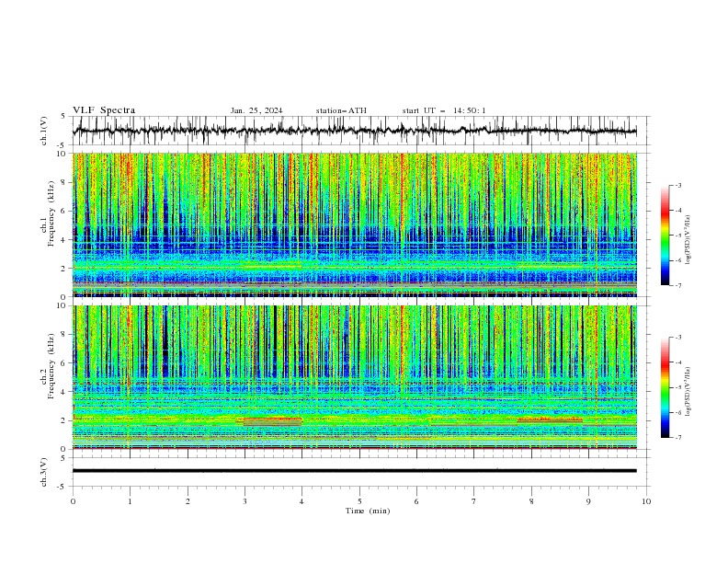The image size is (728, 563).
Task: Click time axis tick label '5'
Action: (x=359, y=501)
